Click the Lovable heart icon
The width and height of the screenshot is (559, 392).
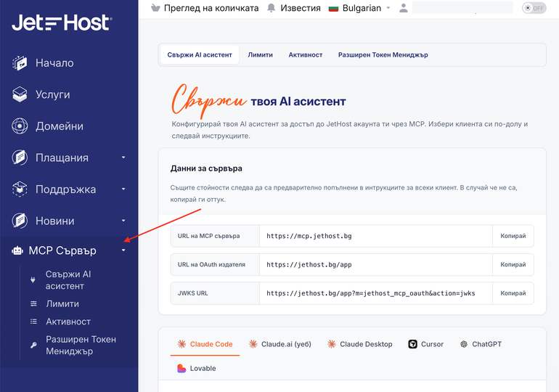click(x=181, y=369)
